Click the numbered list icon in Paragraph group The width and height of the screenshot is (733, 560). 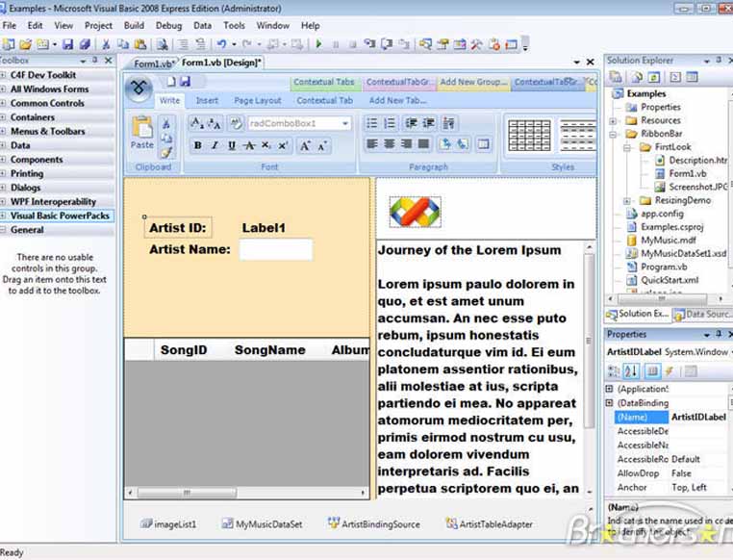click(x=390, y=123)
